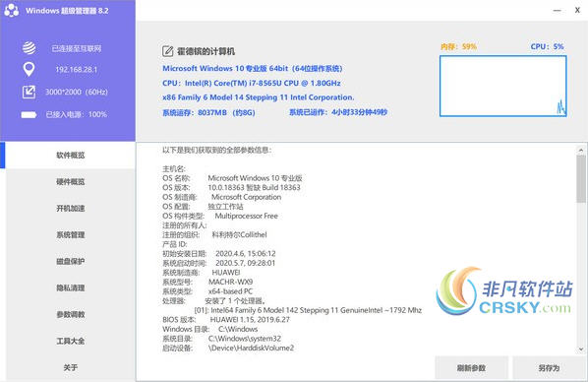Click the battery power status icon

click(29, 114)
